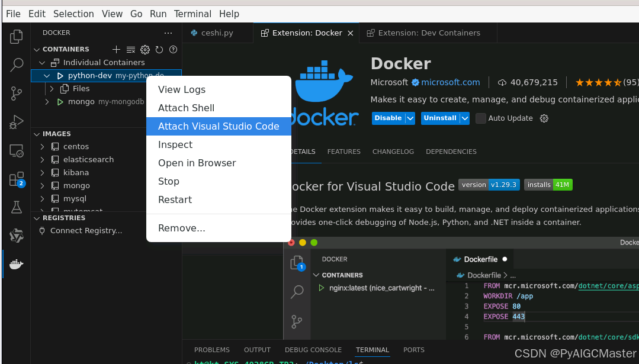Image resolution: width=639 pixels, height=364 pixels.
Task: Click the Uninstall extension button
Action: (440, 118)
